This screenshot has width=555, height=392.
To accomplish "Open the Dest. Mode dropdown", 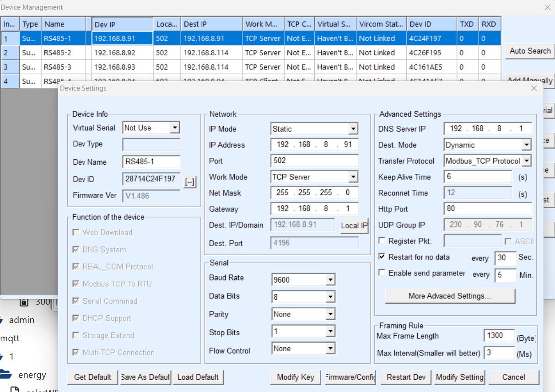I will 526,145.
